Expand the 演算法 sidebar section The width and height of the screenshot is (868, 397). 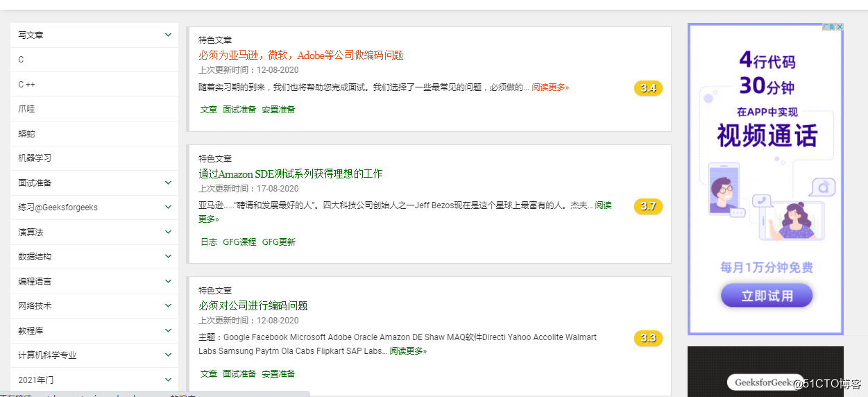(169, 232)
